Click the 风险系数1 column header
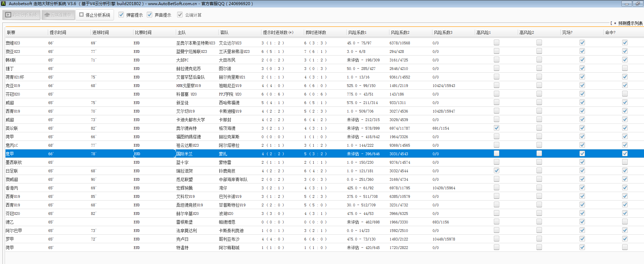644x264 pixels. [x=357, y=32]
